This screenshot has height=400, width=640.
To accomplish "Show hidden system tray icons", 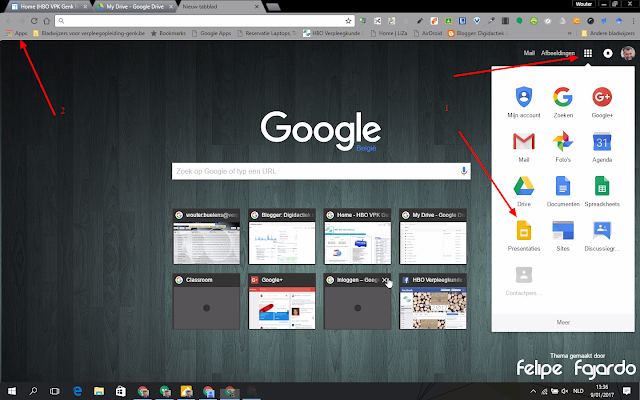I will [533, 391].
